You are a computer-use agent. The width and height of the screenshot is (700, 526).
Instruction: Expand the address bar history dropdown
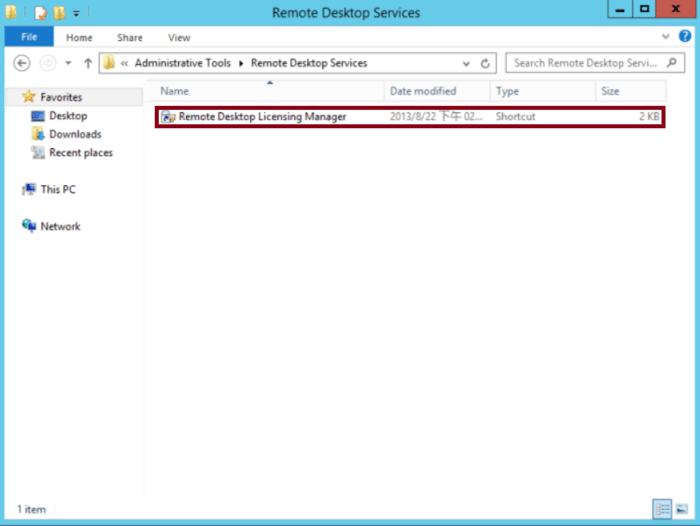466,63
